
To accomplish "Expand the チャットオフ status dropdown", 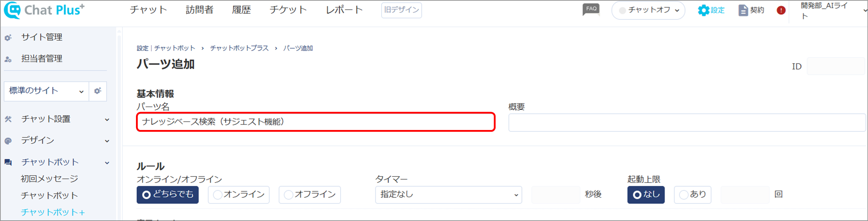I will point(648,10).
